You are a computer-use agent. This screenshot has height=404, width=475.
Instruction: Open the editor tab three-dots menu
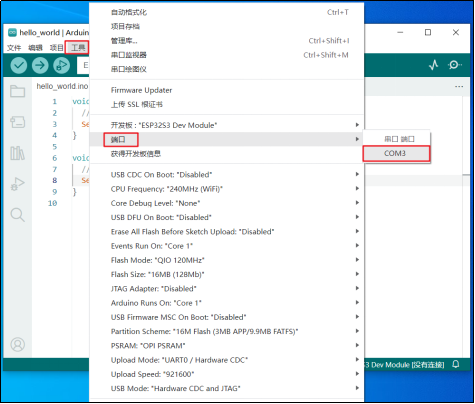tap(459, 87)
